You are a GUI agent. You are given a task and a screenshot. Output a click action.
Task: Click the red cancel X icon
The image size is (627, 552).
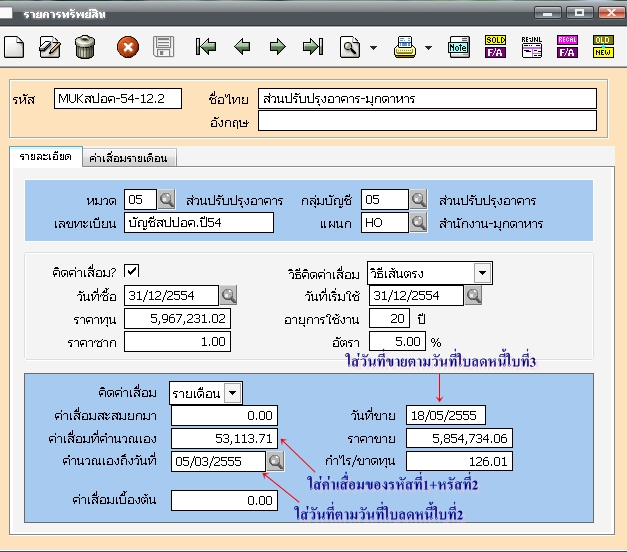[x=127, y=47]
